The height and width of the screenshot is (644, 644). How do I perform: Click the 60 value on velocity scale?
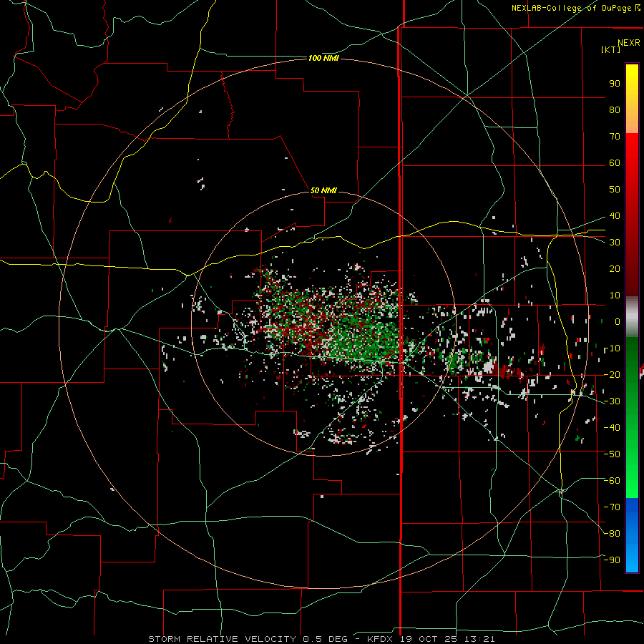615,163
